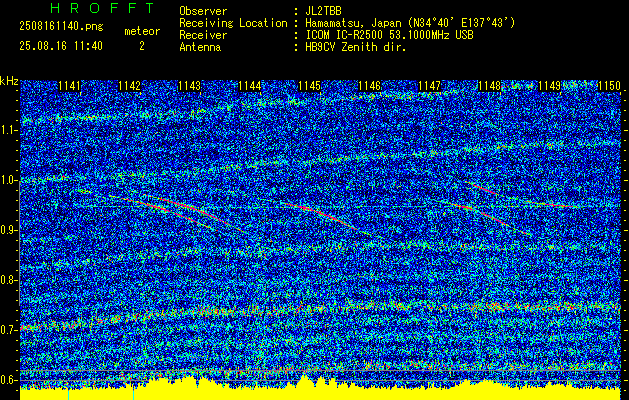Click the 1146 time marker
Viewport: 629px width, 400px height.
click(x=369, y=86)
